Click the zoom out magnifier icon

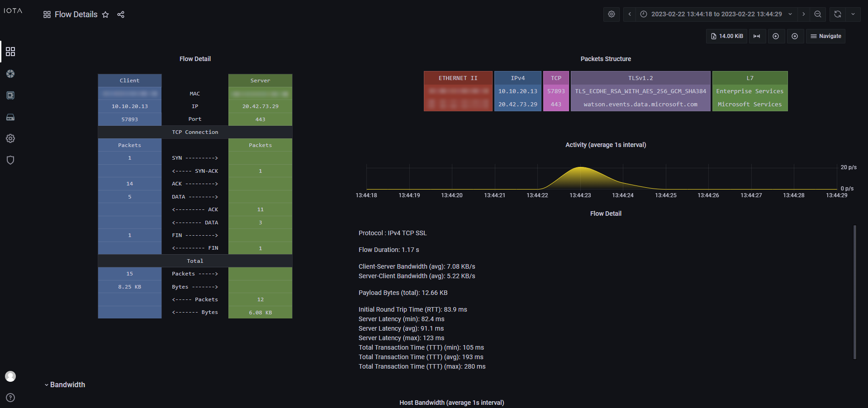(x=818, y=14)
